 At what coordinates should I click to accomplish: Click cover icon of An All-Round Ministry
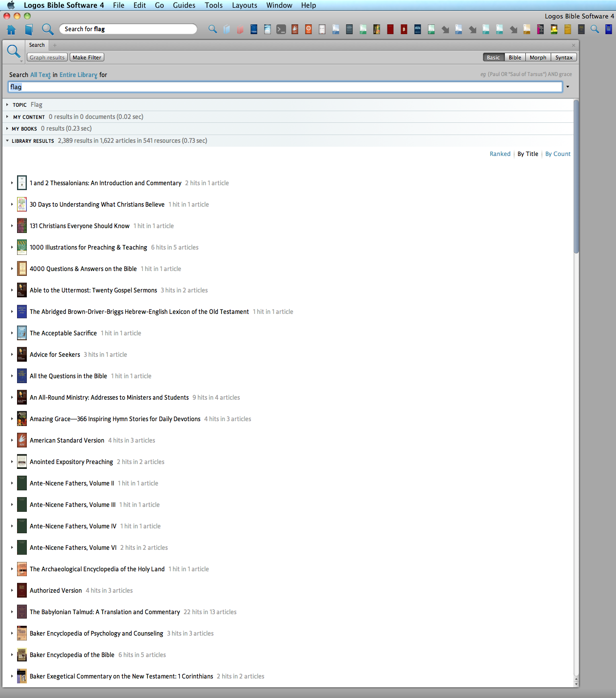22,397
